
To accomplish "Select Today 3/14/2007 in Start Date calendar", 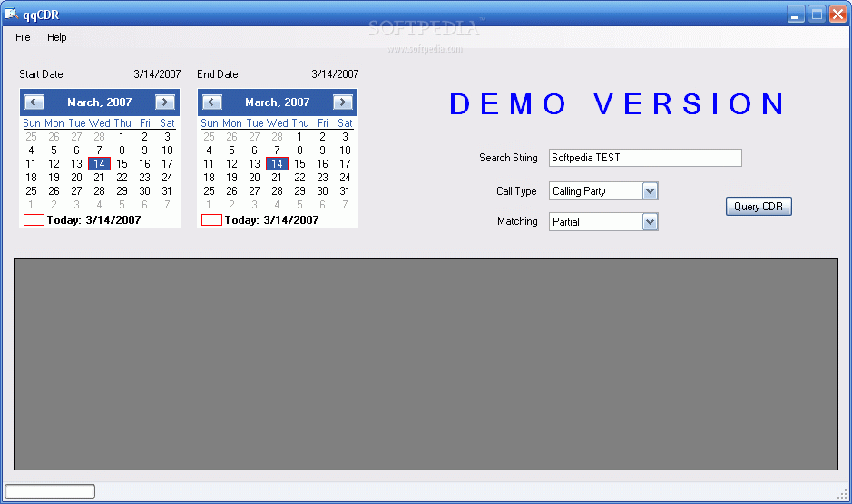I will [83, 220].
